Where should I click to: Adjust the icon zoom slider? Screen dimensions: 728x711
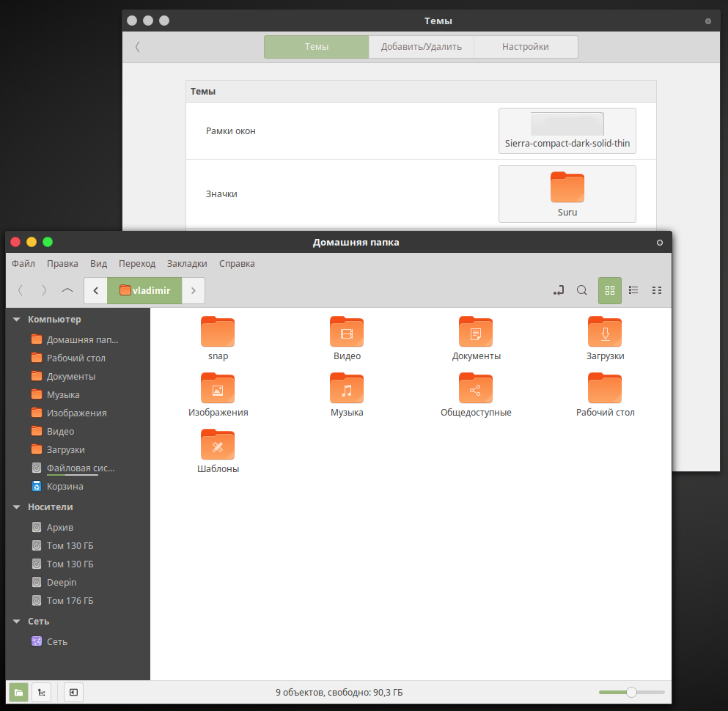pos(631,691)
